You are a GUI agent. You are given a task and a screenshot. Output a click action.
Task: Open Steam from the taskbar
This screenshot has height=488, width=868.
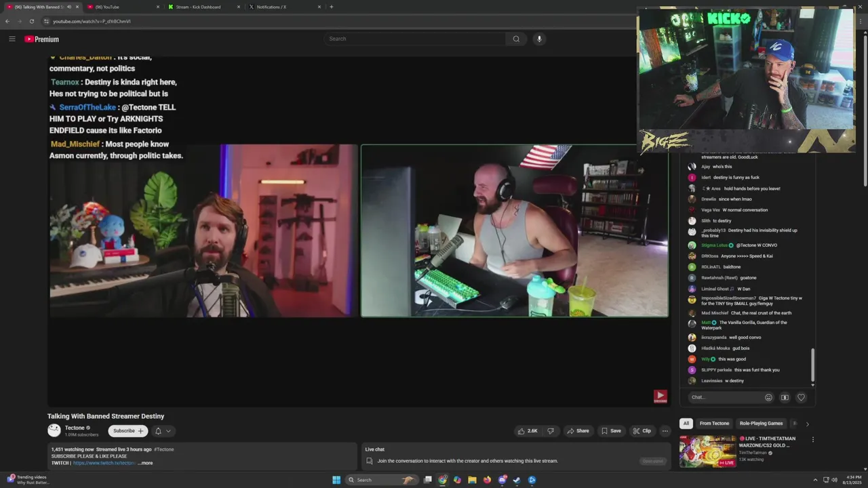click(x=517, y=480)
